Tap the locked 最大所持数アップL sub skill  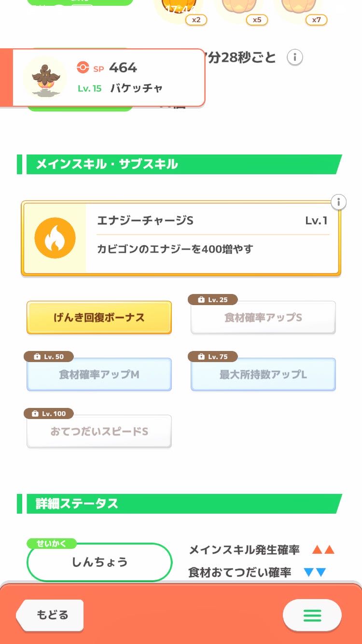pyautogui.click(x=263, y=375)
